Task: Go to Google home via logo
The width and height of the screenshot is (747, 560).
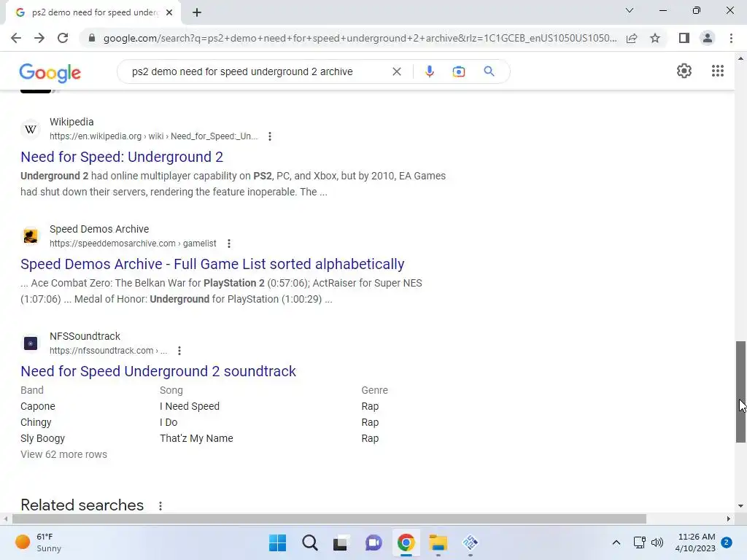Action: pyautogui.click(x=50, y=72)
